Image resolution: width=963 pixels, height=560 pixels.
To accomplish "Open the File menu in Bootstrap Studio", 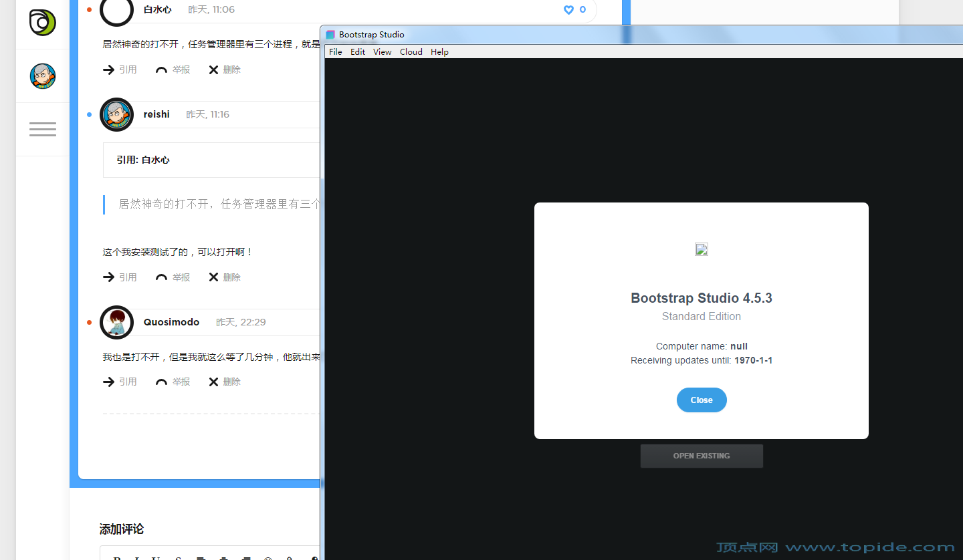I will click(x=336, y=51).
